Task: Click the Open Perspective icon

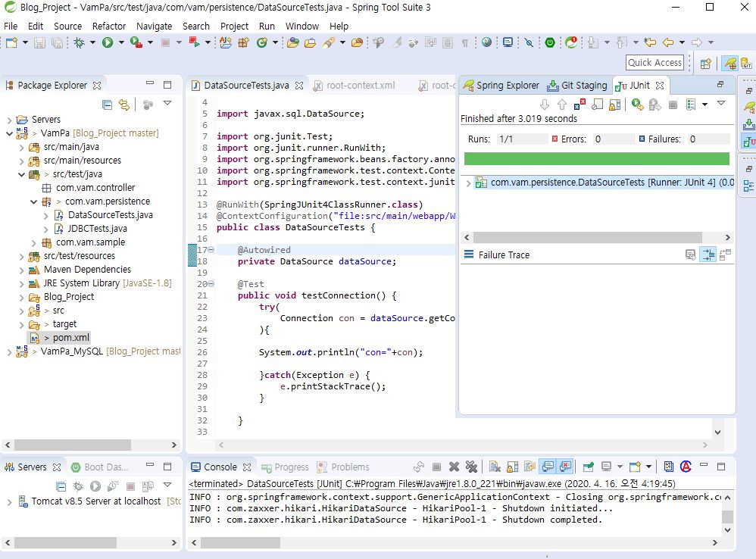Action: (x=706, y=63)
